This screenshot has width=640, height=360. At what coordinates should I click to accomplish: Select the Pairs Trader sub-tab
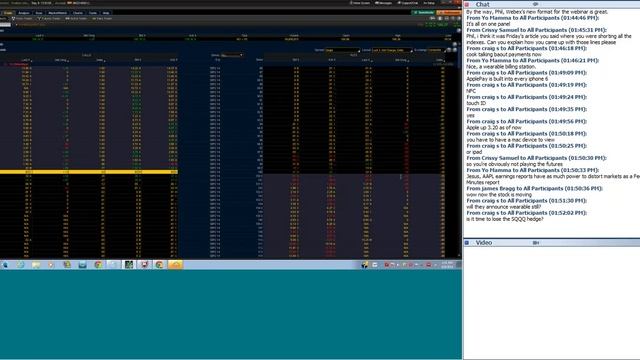pyautogui.click(x=102, y=18)
